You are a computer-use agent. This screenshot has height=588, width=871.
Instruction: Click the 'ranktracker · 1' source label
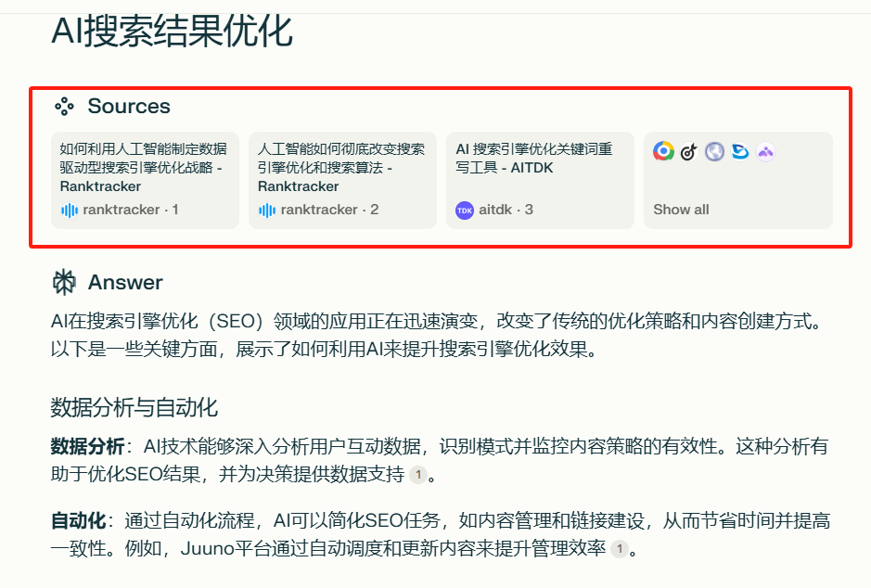[131, 210]
